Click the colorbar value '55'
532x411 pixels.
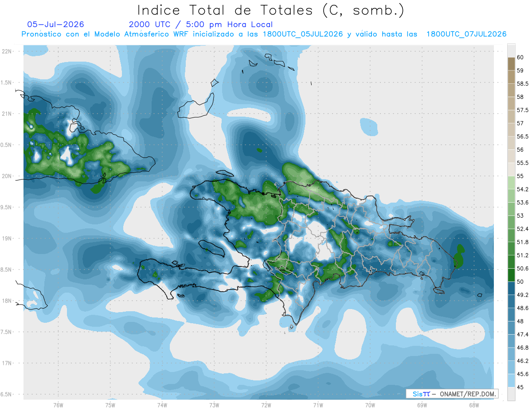coord(520,176)
